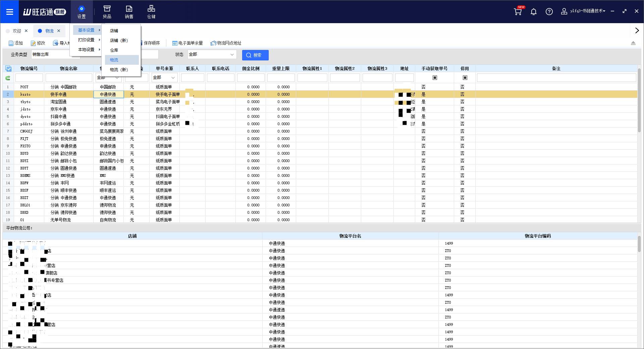The height and width of the screenshot is (349, 644).
Task: Click the tab scroll right chevron
Action: click(637, 31)
